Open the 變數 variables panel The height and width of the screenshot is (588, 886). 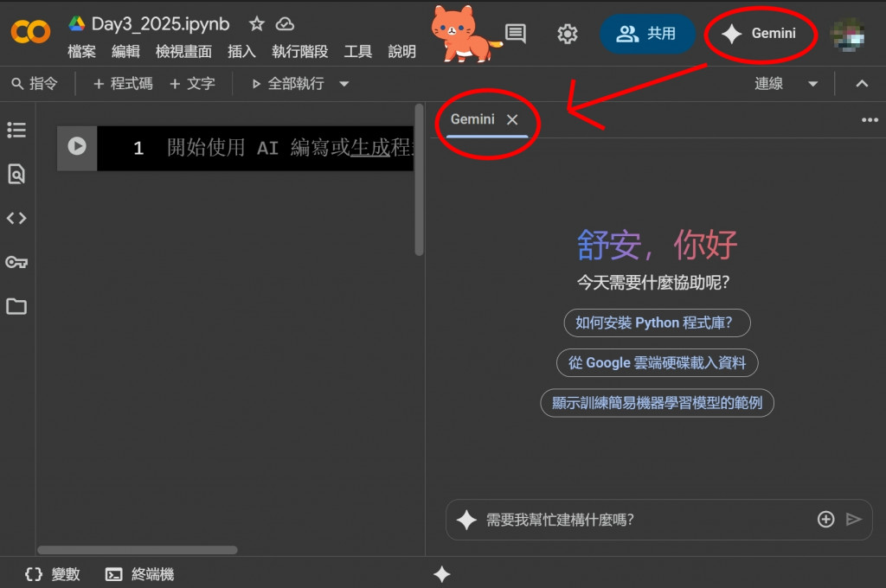53,574
